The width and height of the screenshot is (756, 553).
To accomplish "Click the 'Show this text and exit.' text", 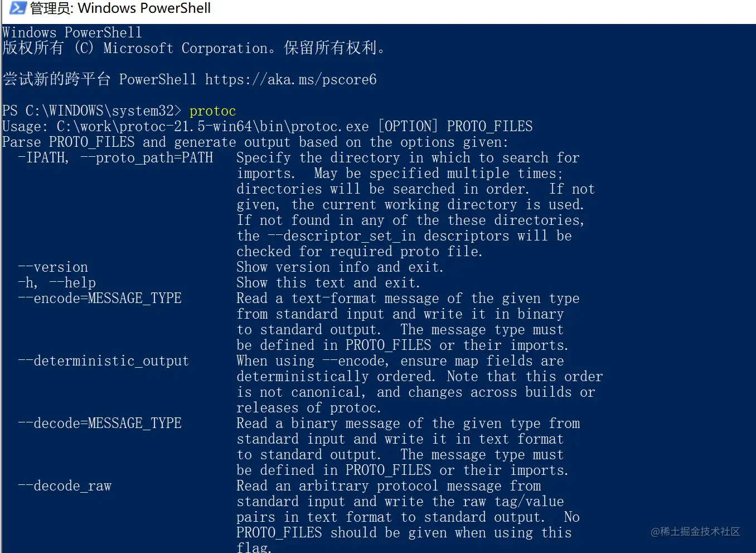I will [328, 283].
